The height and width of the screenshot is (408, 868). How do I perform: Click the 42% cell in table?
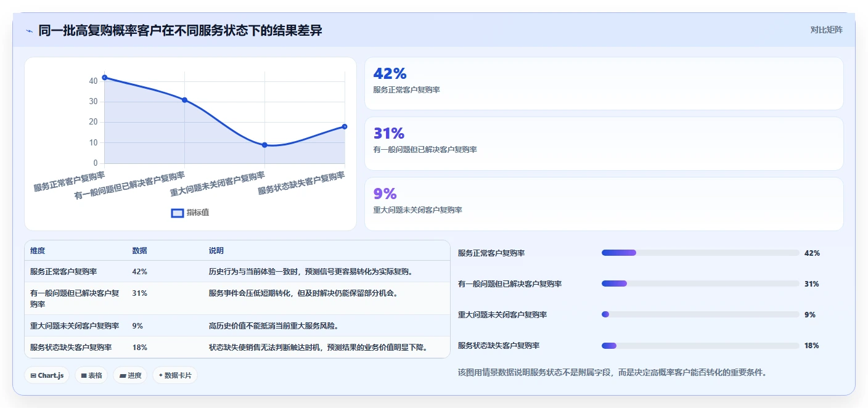[139, 271]
